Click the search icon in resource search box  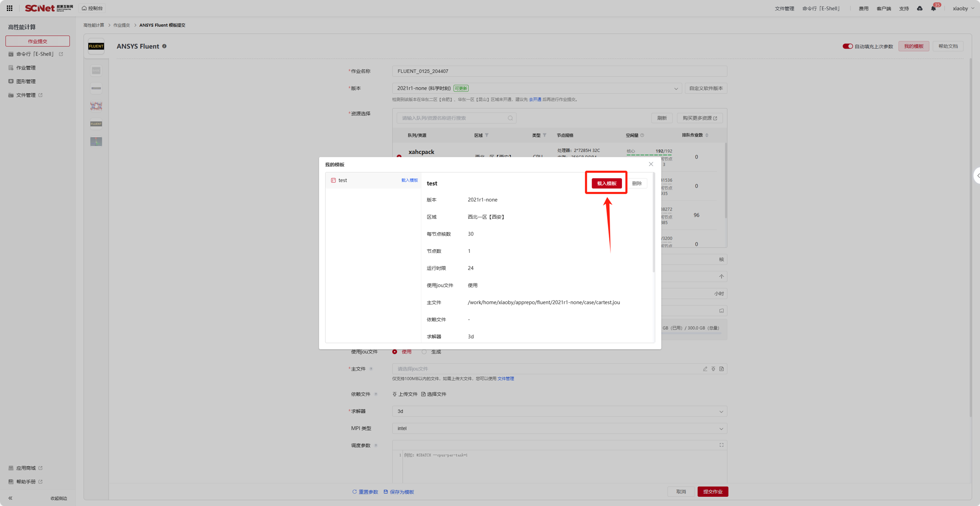510,118
